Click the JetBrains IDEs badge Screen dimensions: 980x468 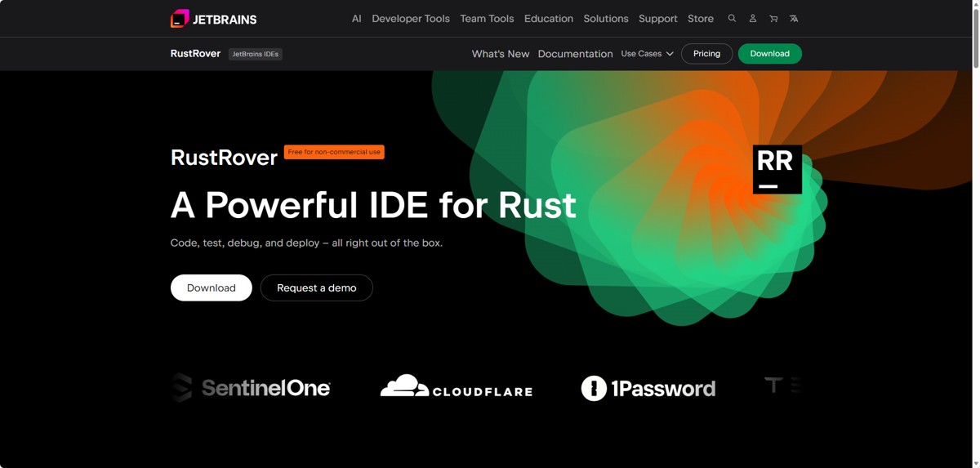[x=256, y=54]
